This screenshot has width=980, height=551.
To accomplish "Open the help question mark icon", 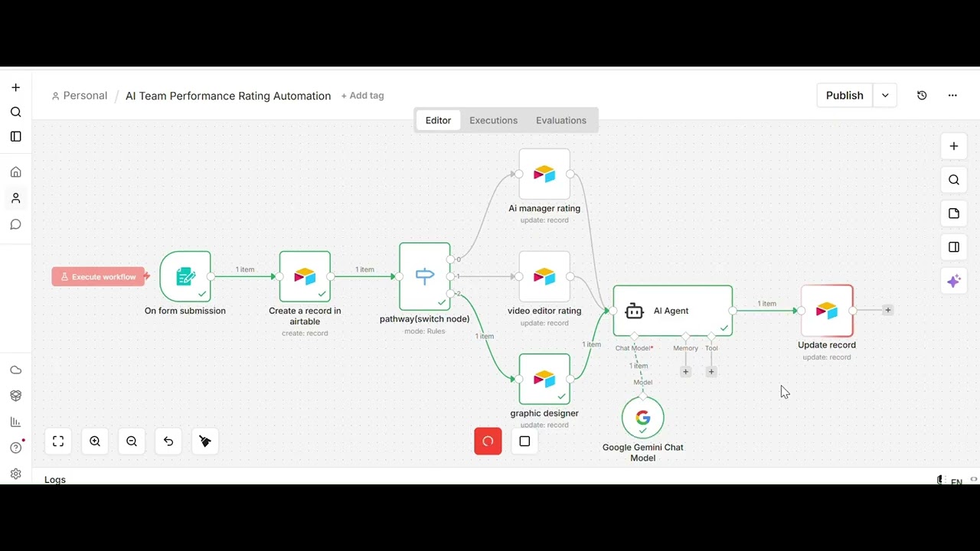I will point(15,448).
